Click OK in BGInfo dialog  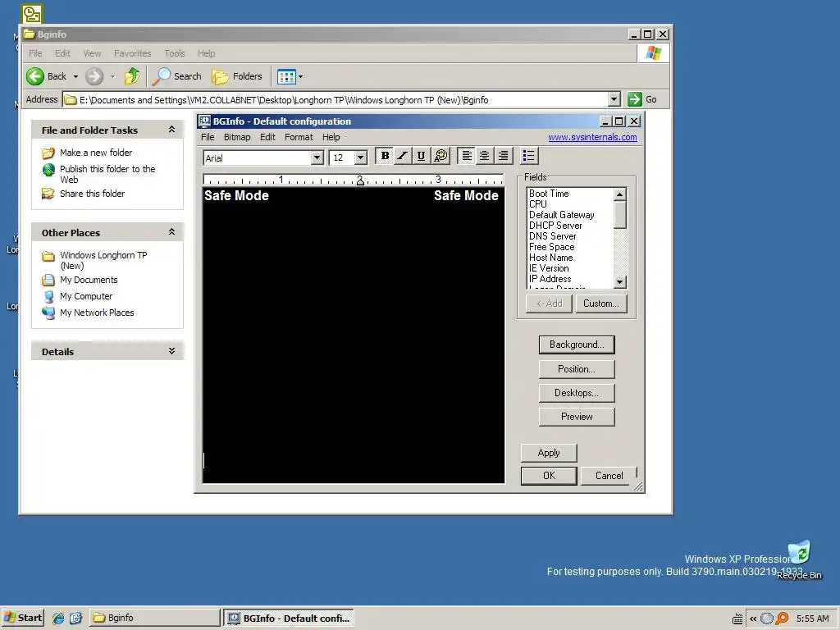click(549, 476)
